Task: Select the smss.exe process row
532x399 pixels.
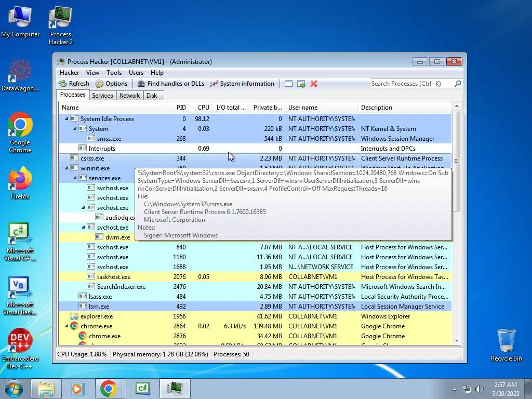Action: click(255, 139)
